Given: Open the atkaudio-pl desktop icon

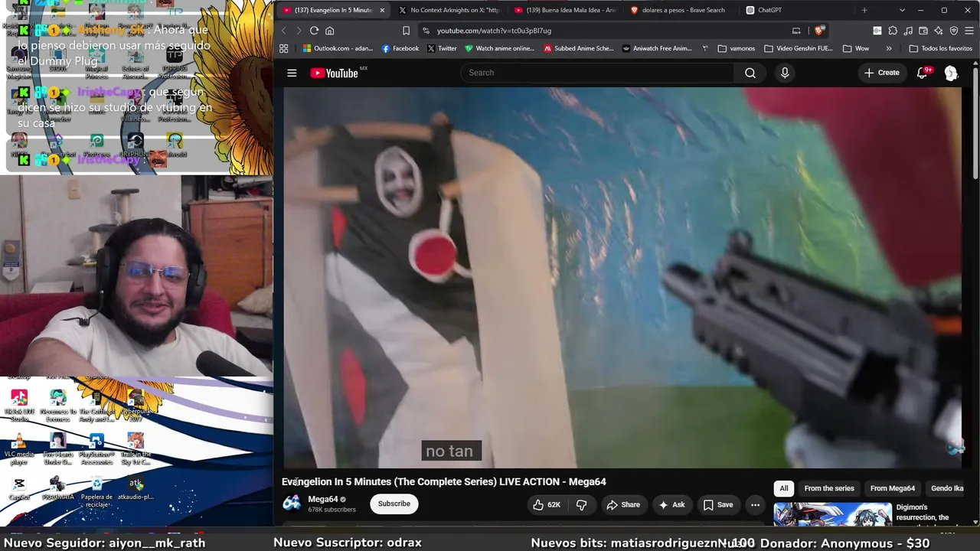Looking at the screenshot, I should [x=136, y=488].
